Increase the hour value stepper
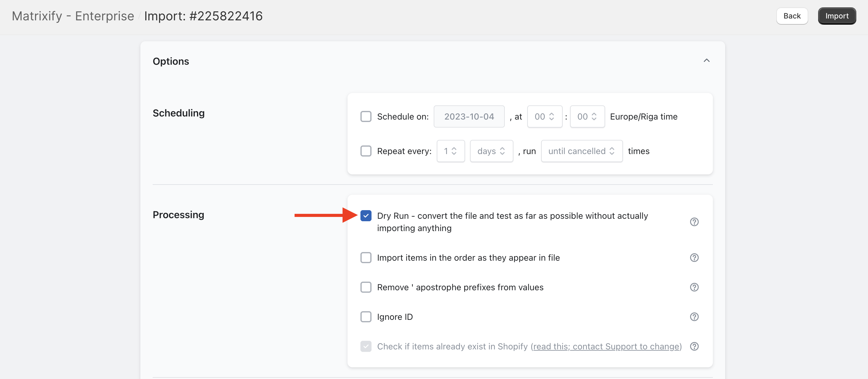This screenshot has width=868, height=379. tap(552, 114)
